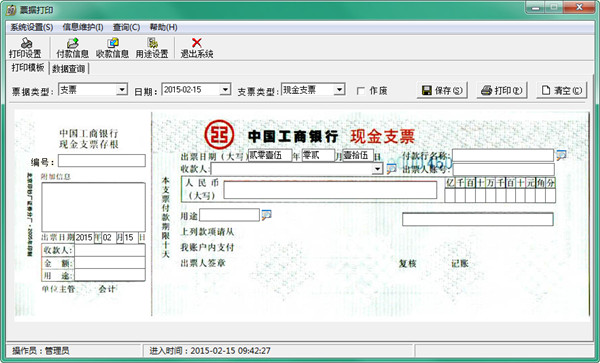The width and height of the screenshot is (600, 363).
Task: Click the lookup icon next to 收款人 dropdown
Action: (x=391, y=168)
